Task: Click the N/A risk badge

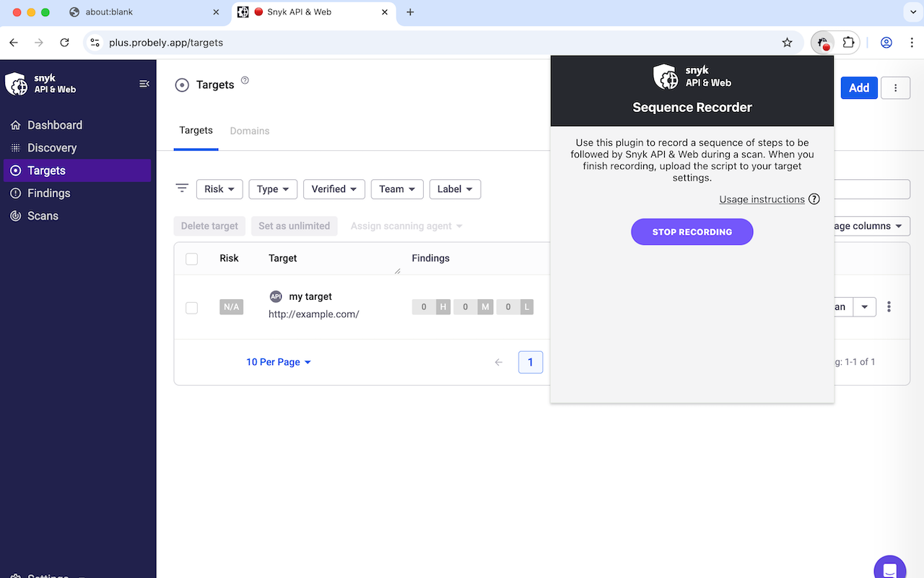Action: click(x=231, y=307)
